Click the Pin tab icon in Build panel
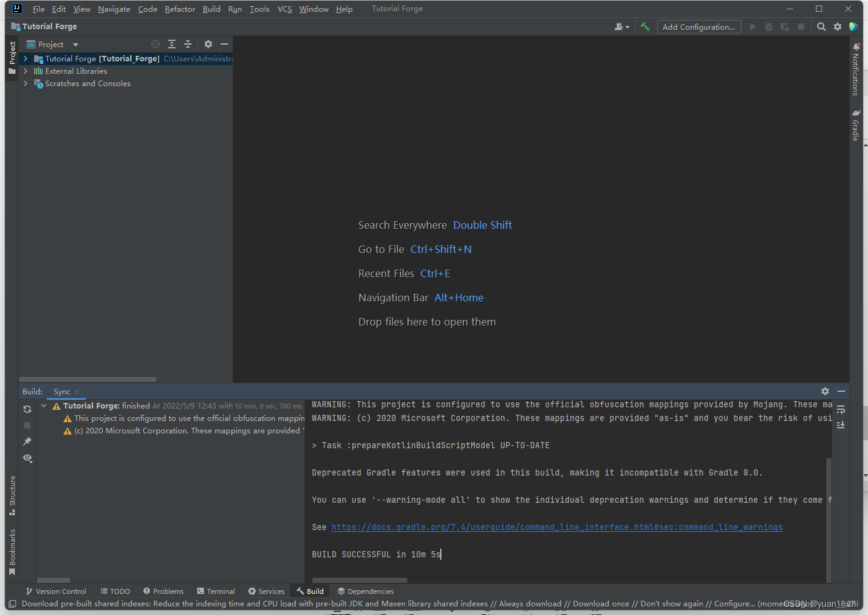868x615 pixels. pos(27,441)
